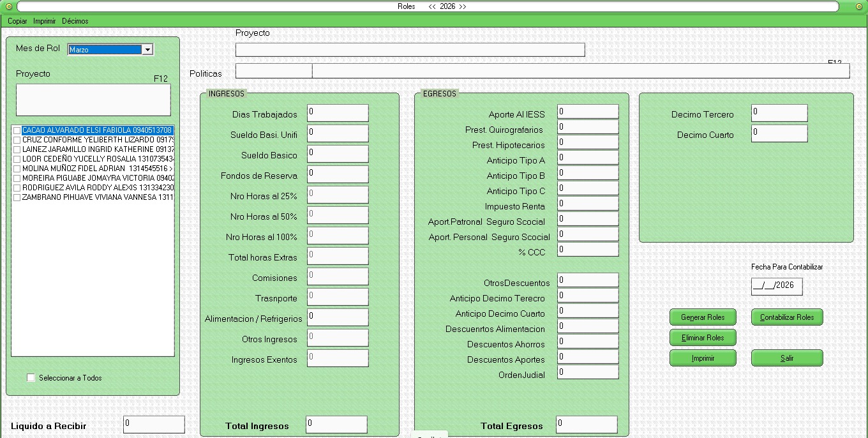Open the Décimos menu
The height and width of the screenshot is (438, 868).
(75, 21)
